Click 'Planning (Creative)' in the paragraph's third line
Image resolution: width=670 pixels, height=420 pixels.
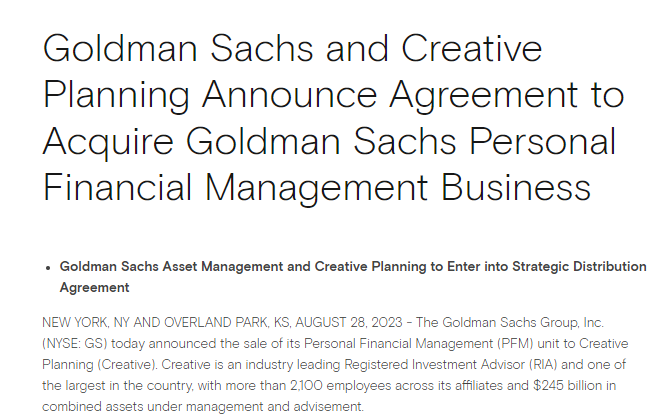pos(100,364)
